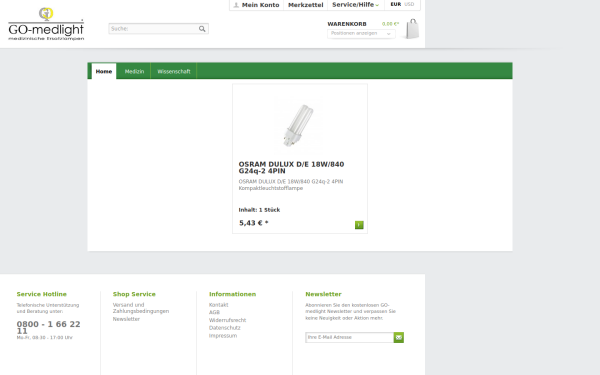
Task: Click the GO-medlight logo
Action: 46,24
